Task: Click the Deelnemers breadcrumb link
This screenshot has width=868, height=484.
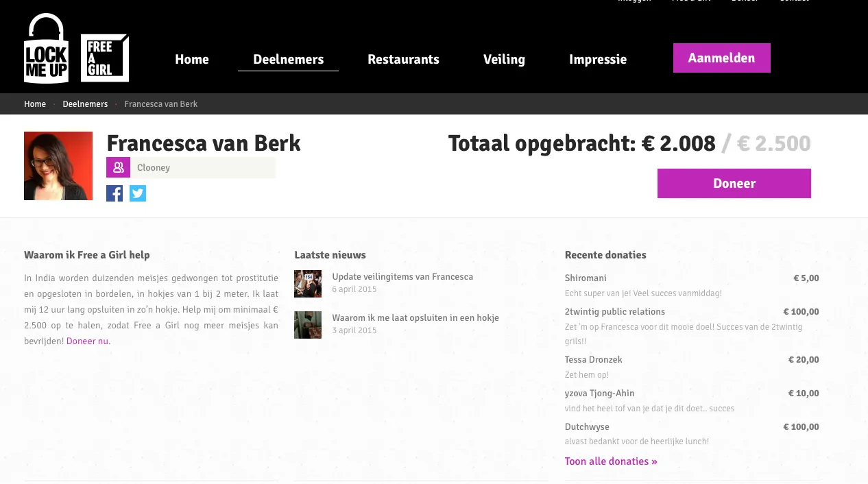Action: point(85,104)
